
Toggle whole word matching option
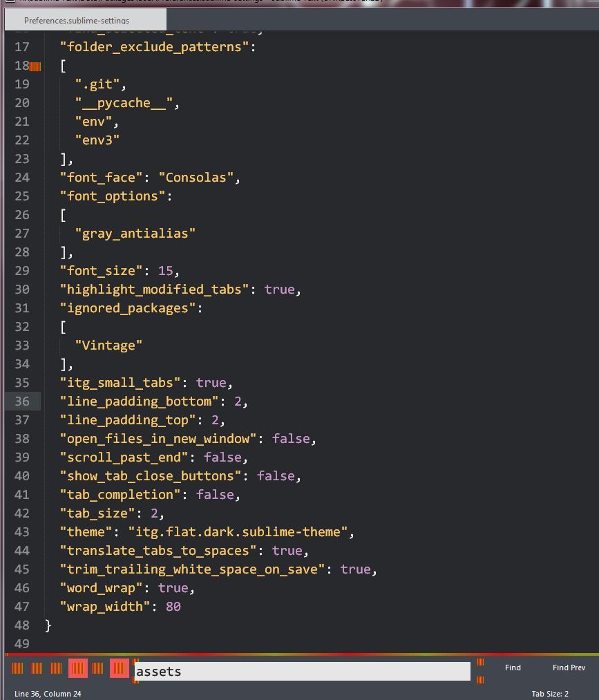[56, 668]
